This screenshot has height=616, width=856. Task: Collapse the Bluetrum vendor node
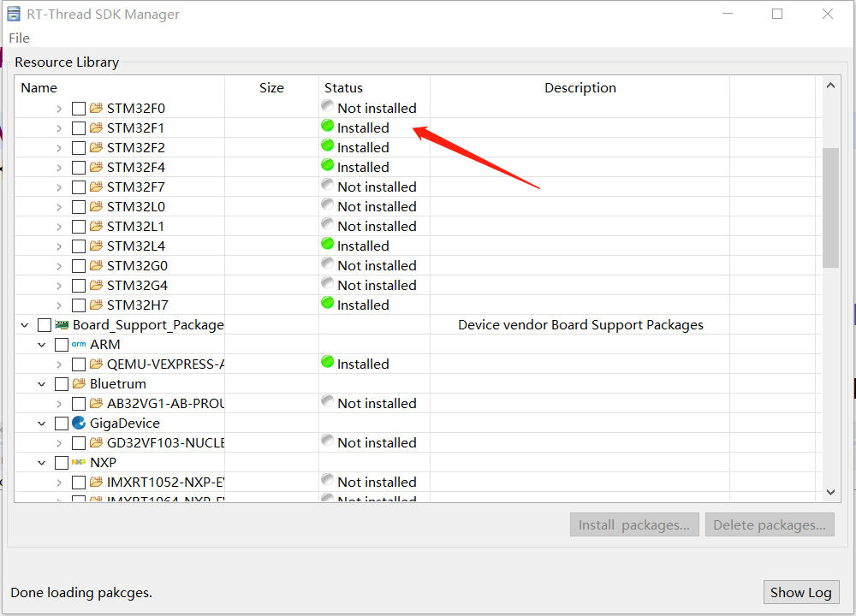tap(41, 384)
